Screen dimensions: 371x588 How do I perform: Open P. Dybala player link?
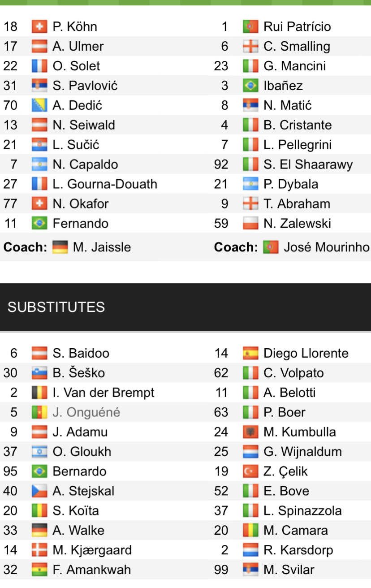click(x=291, y=184)
